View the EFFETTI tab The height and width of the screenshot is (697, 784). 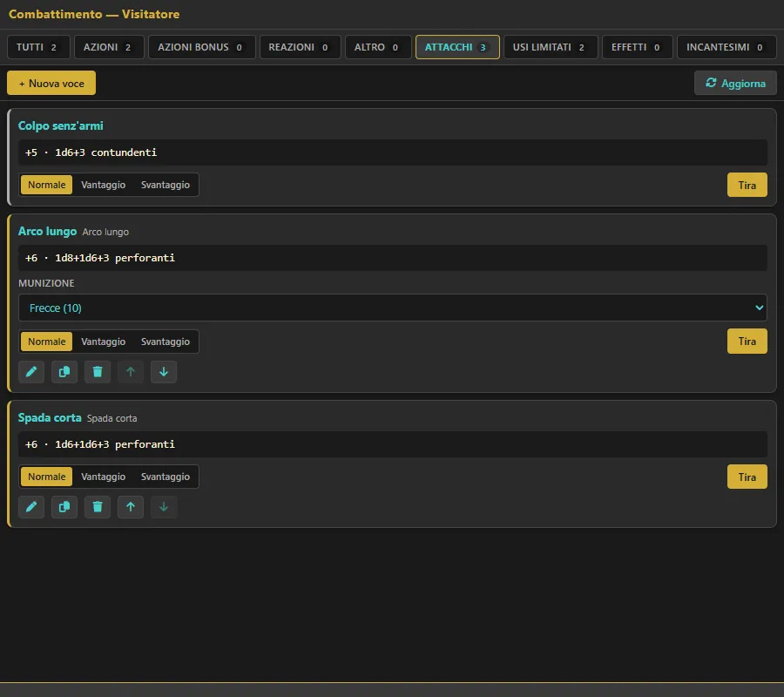click(x=638, y=47)
